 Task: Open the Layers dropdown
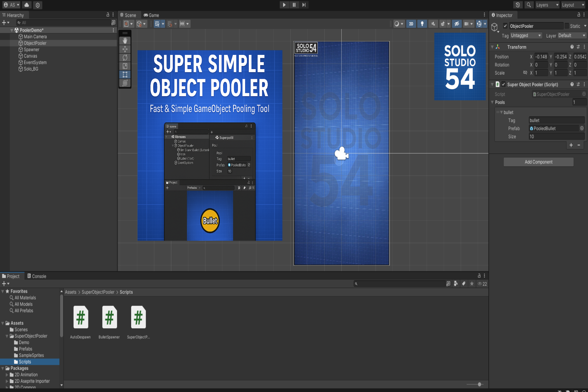pos(547,5)
